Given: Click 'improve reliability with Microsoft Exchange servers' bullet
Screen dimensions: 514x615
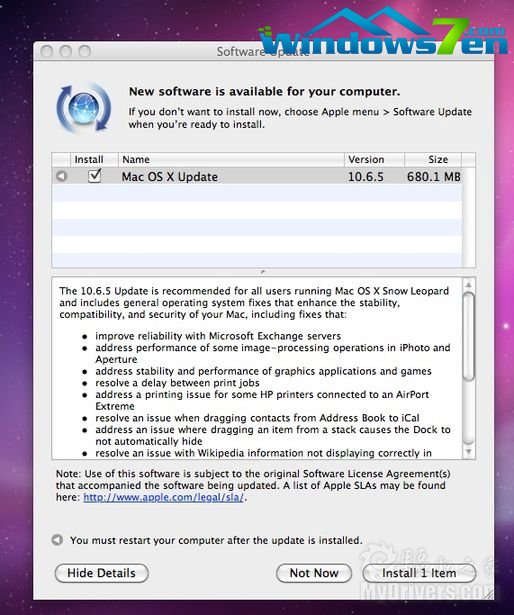Looking at the screenshot, I should 218,336.
